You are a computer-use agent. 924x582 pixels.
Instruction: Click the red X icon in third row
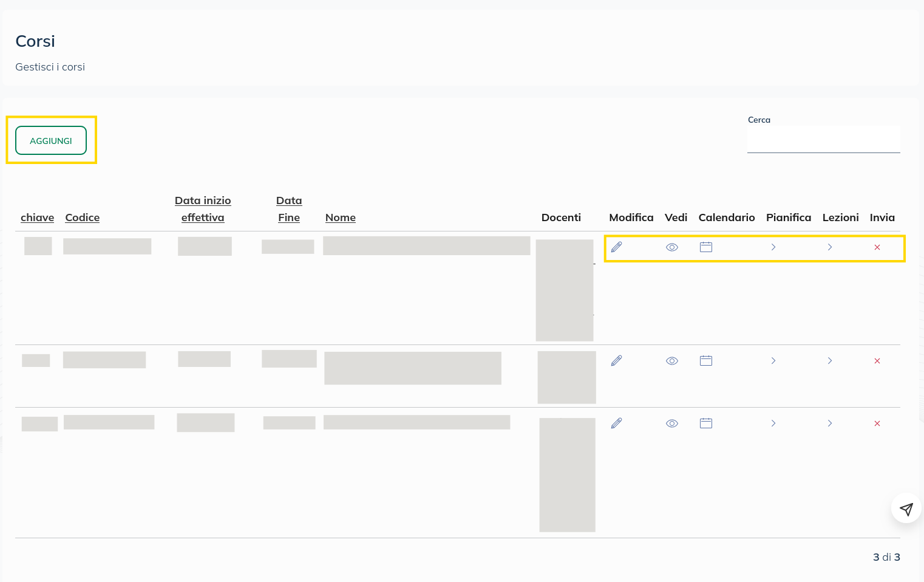click(877, 423)
